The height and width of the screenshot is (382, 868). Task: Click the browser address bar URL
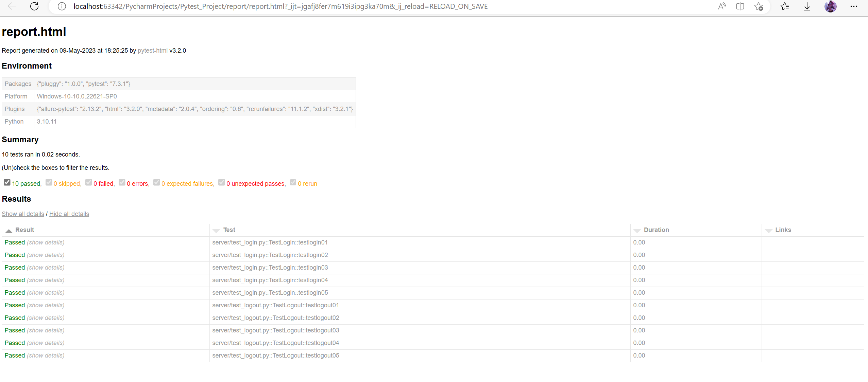(280, 6)
